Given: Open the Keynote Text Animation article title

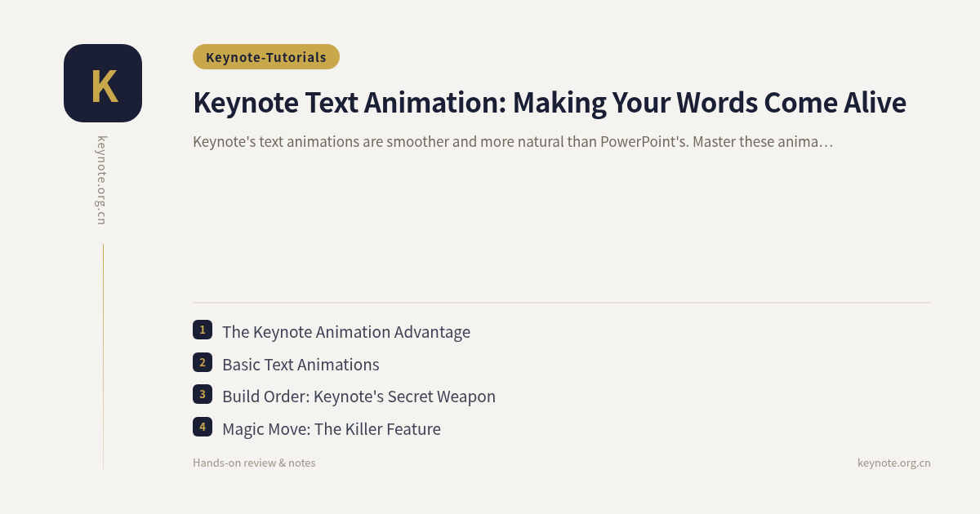Looking at the screenshot, I should point(550,103).
